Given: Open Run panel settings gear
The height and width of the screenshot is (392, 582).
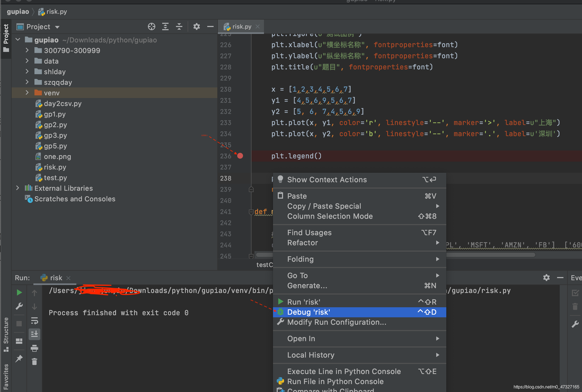Looking at the screenshot, I should [546, 278].
